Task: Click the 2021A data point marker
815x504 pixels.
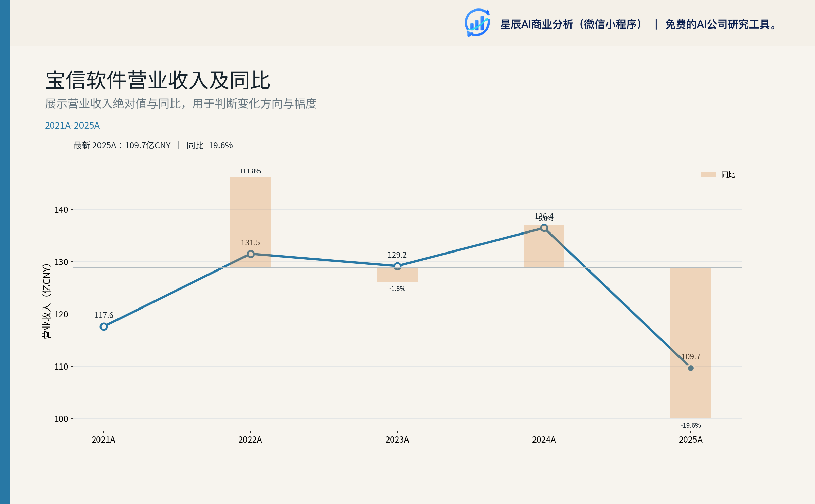Action: (x=104, y=326)
